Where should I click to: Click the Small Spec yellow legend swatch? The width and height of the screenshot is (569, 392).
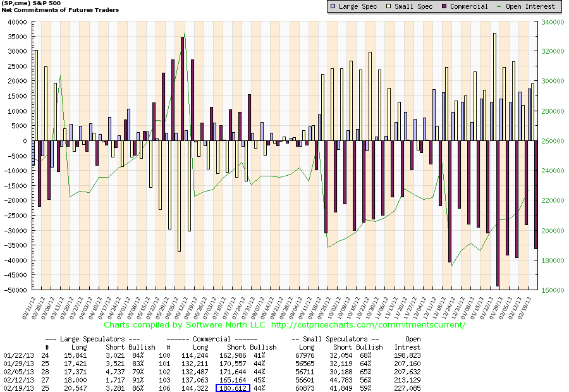(x=388, y=6)
